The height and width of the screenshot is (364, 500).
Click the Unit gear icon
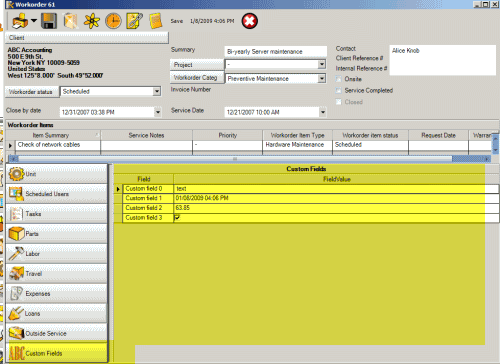coord(16,174)
